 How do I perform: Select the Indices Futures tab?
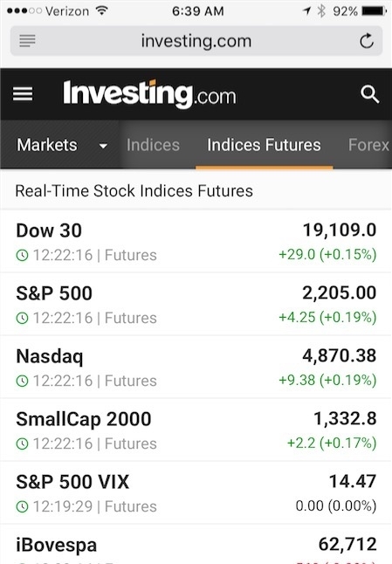point(264,145)
